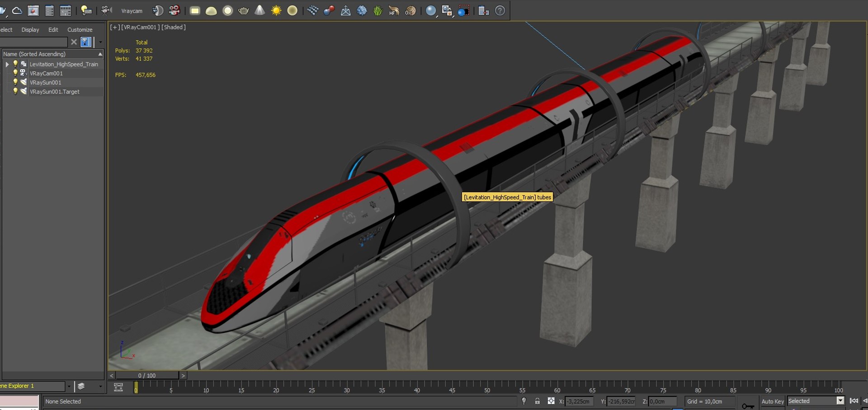
Task: Open the help question mark icon
Action: pyautogui.click(x=500, y=10)
